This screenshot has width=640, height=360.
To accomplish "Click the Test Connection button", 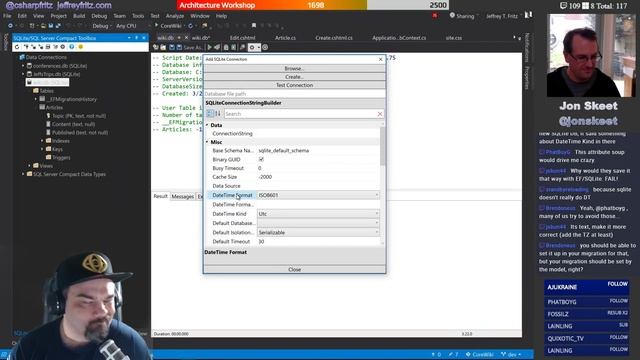I will (x=294, y=85).
